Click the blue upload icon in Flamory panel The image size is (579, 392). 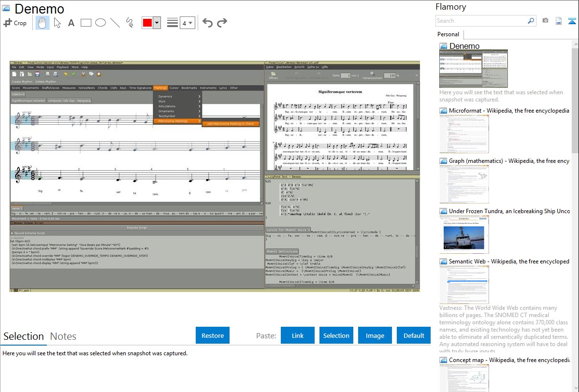pos(572,21)
